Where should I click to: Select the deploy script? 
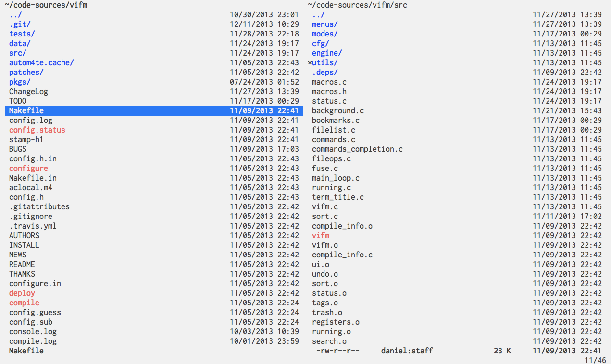22,293
